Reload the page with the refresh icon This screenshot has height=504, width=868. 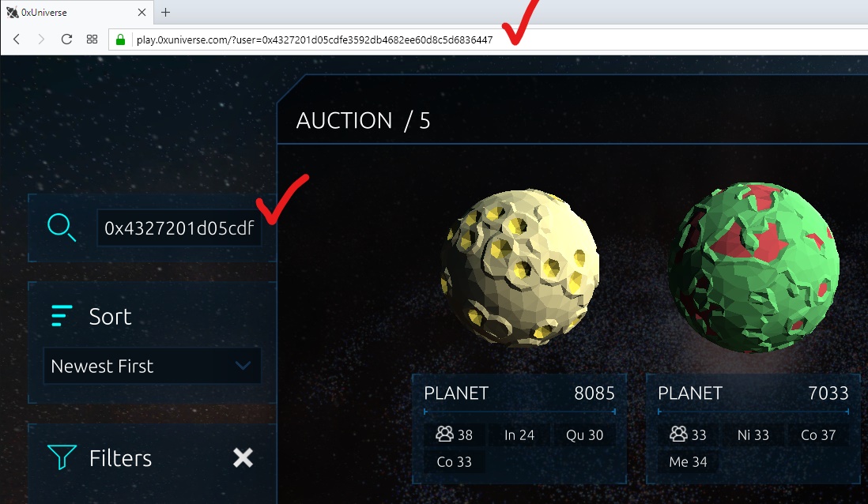[66, 39]
